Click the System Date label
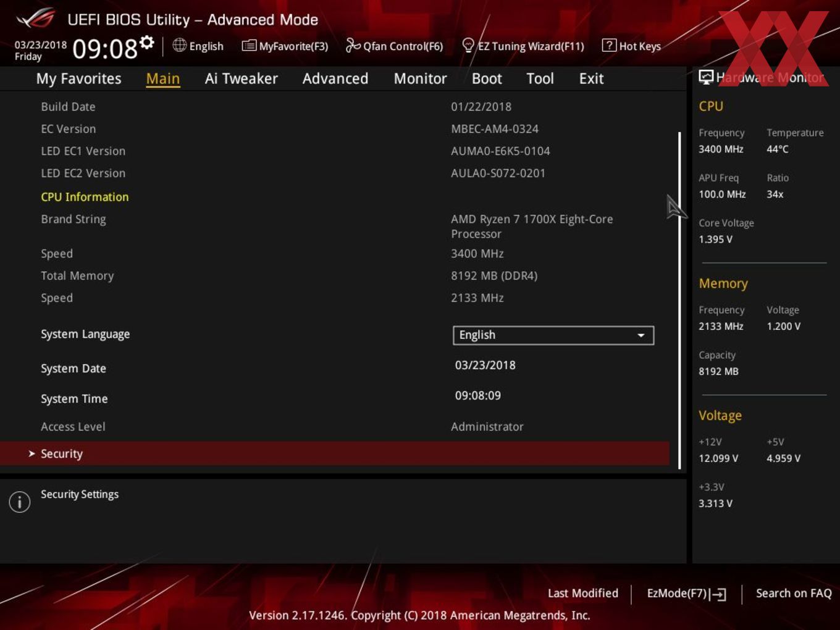 73,368
